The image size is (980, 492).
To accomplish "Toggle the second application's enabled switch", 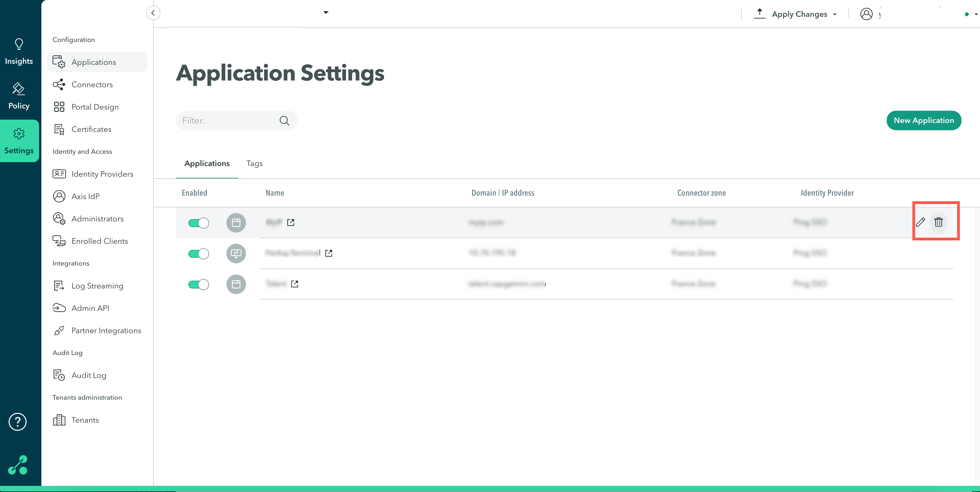I will tap(198, 254).
